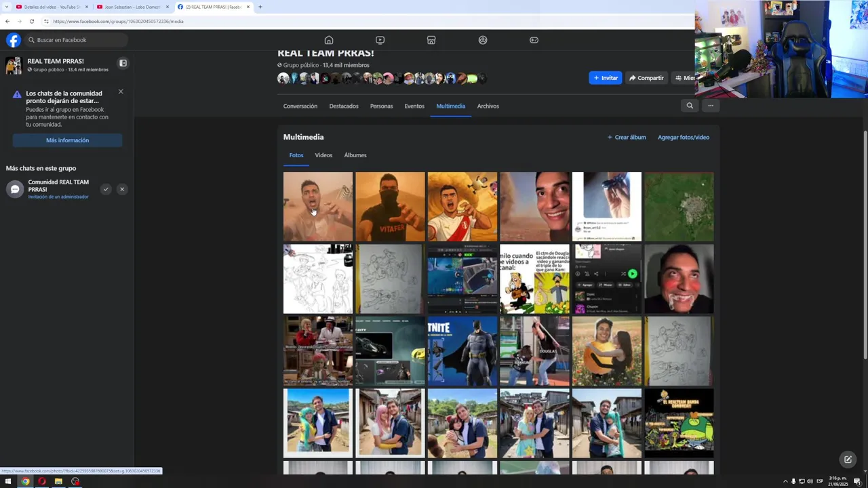Open the green satellite map photo

[679, 207]
